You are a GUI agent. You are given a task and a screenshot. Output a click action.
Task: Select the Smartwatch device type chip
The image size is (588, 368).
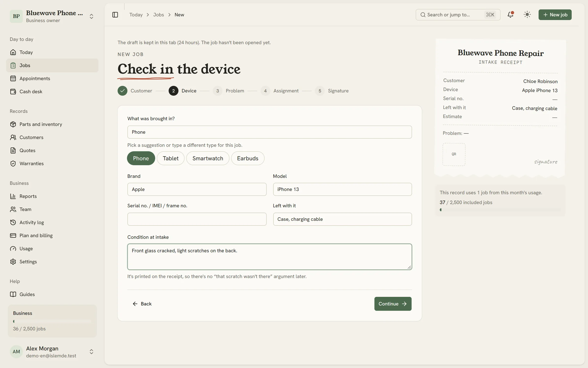pos(208,158)
